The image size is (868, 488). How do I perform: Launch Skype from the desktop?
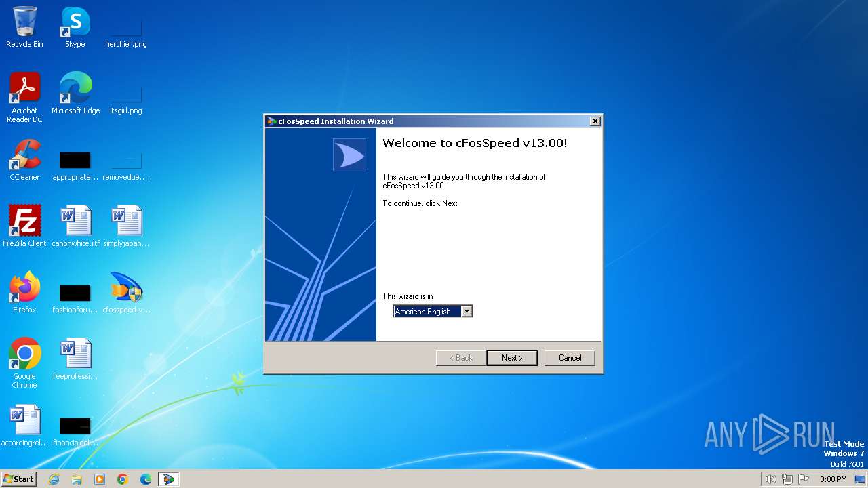tap(75, 27)
